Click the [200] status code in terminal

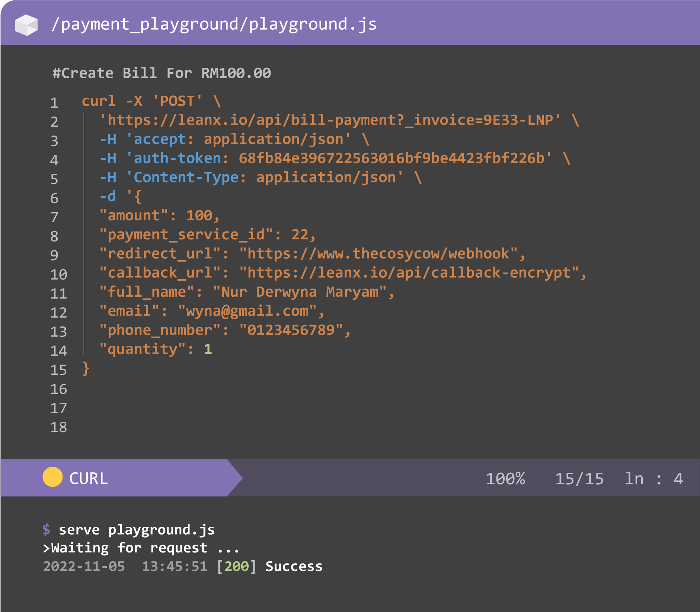[x=237, y=566]
